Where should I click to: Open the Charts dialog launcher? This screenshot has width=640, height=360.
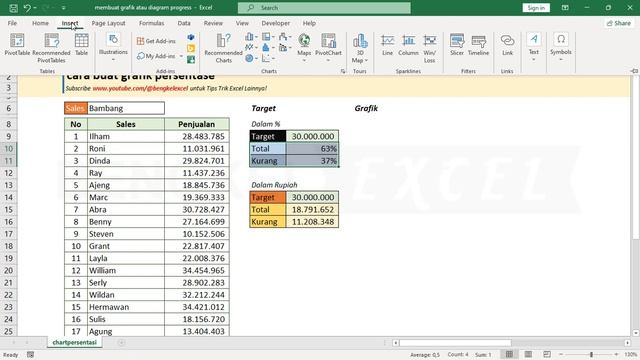(343, 71)
